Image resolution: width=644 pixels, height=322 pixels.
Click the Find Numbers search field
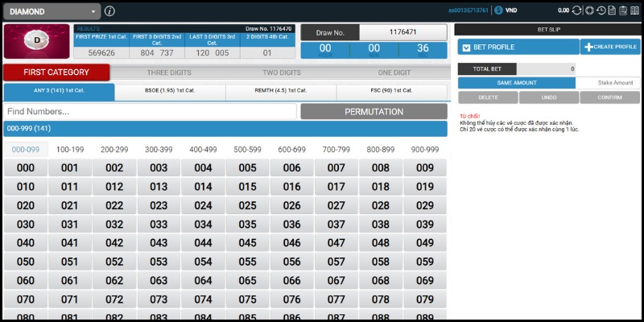[x=150, y=112]
